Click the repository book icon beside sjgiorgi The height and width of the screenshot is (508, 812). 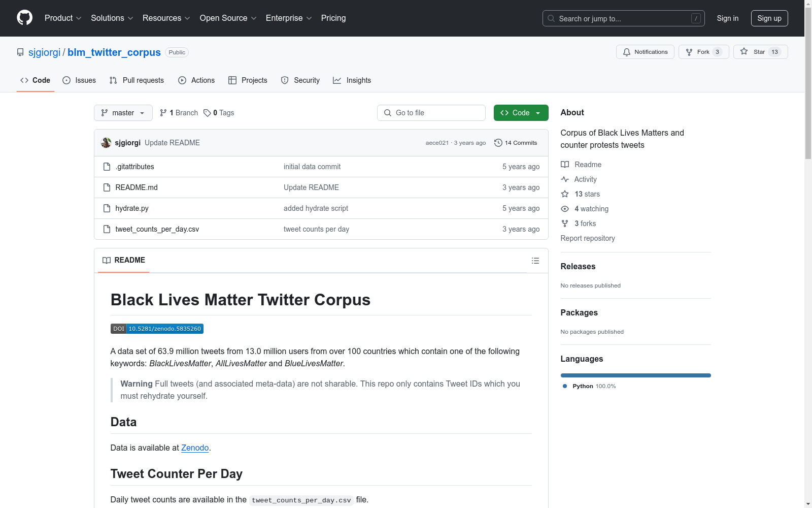coord(20,52)
